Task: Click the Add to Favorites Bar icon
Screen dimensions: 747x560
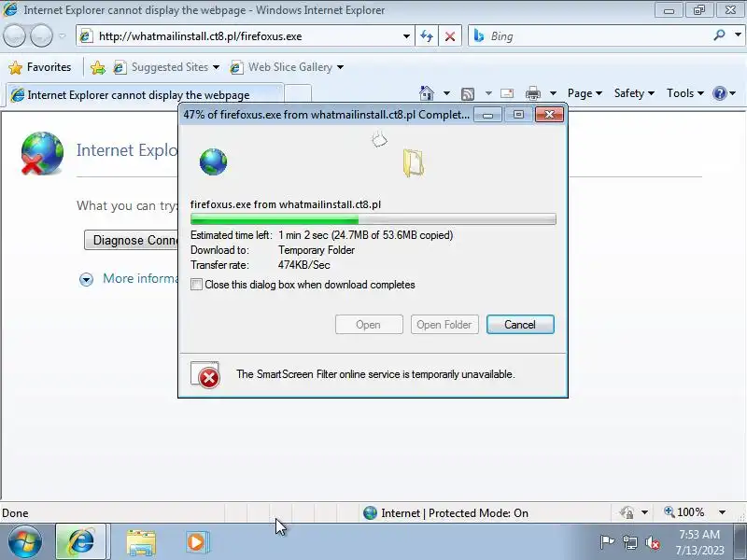Action: pos(98,67)
